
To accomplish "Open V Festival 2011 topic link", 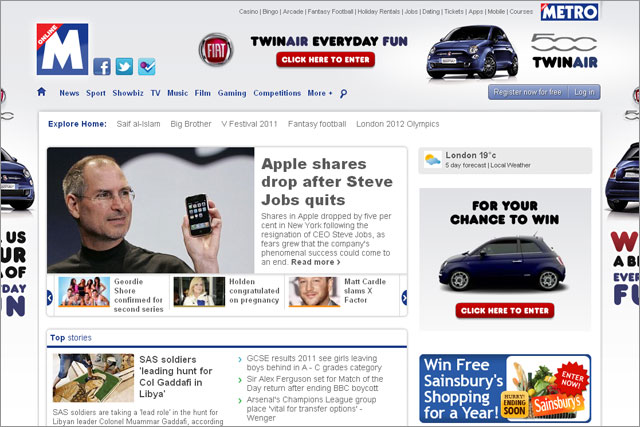I will [249, 124].
